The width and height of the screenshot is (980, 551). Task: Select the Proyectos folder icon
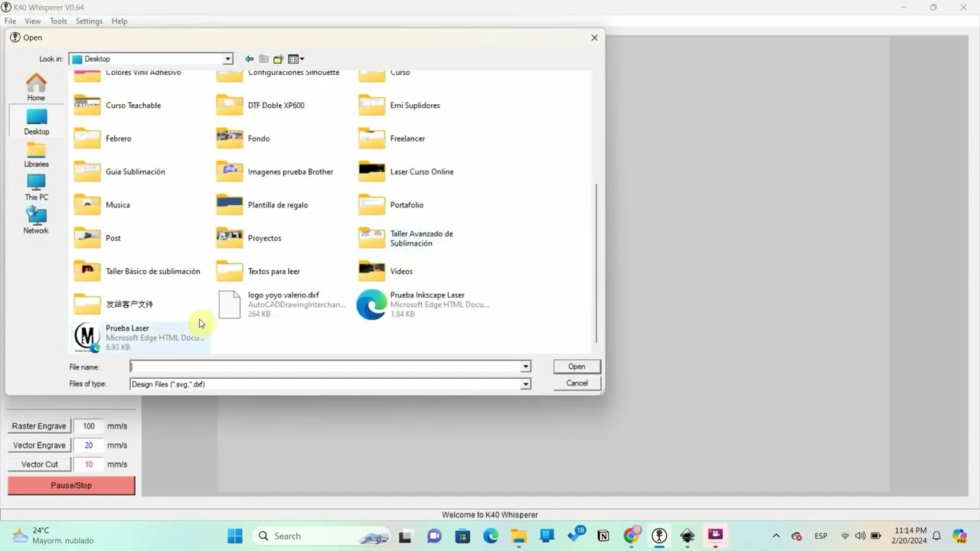point(230,238)
